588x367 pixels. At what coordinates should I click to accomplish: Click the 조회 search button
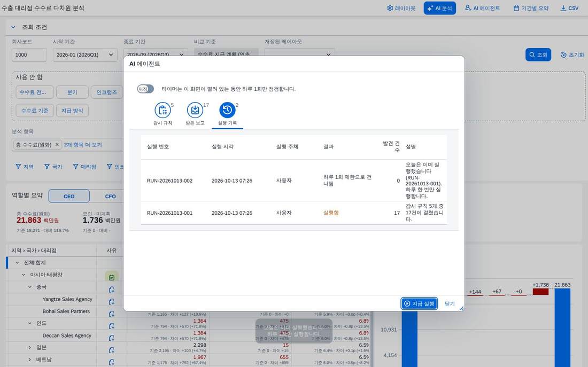(538, 54)
